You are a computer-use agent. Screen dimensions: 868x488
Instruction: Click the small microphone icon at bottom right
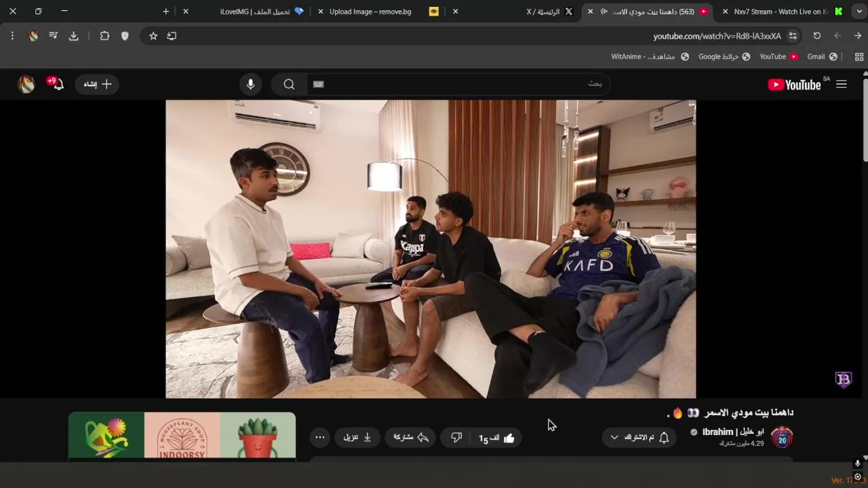click(x=857, y=464)
